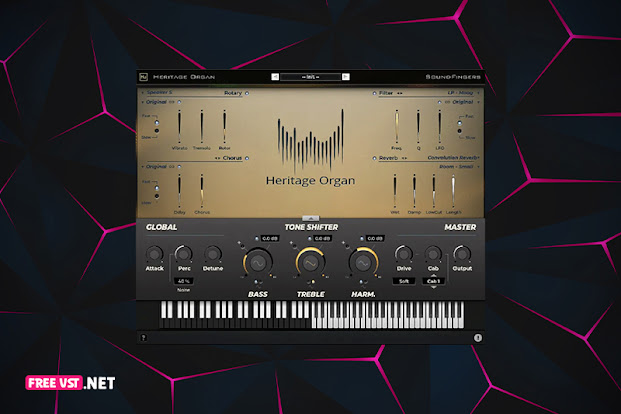Switch the Treble waveform selector under knob
This screenshot has width=621, height=414.
click(x=310, y=282)
